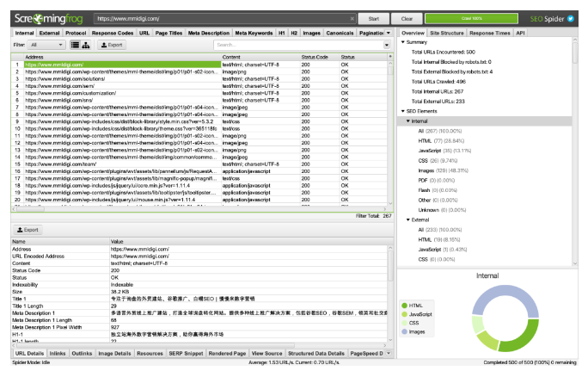Screen dimensions: 588x371
Task: Open the search options dropdown arrow
Action: (387, 45)
